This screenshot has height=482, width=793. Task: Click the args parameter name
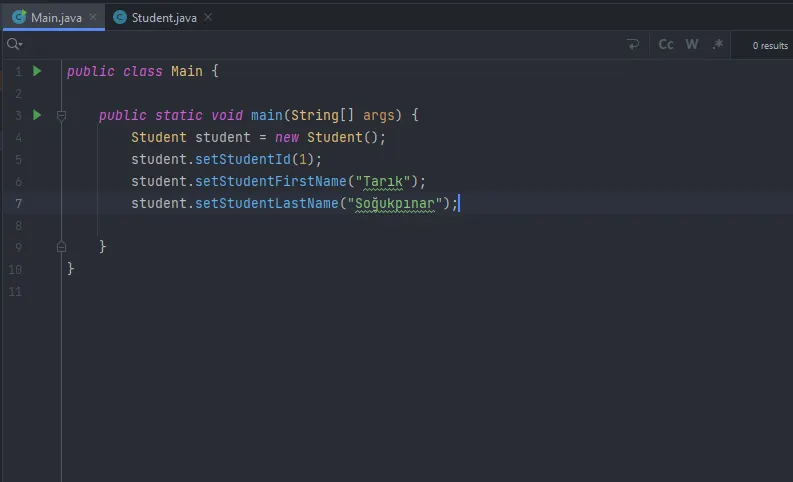coord(378,115)
